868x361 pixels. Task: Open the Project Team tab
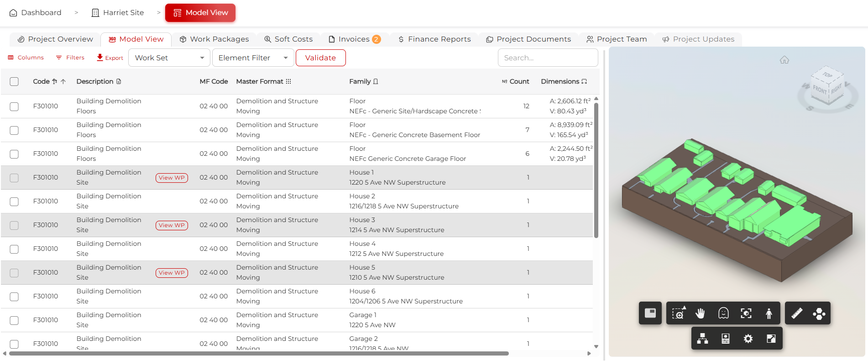pos(617,39)
